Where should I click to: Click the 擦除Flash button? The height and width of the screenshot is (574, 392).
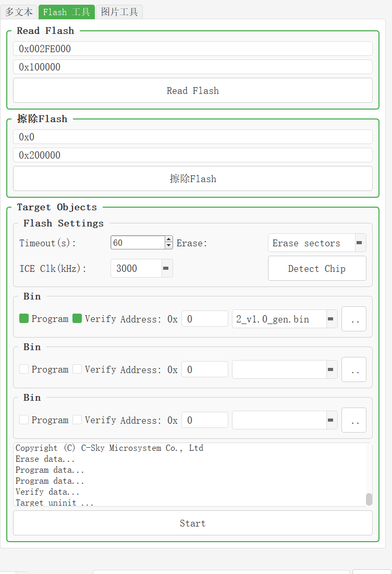(x=193, y=178)
